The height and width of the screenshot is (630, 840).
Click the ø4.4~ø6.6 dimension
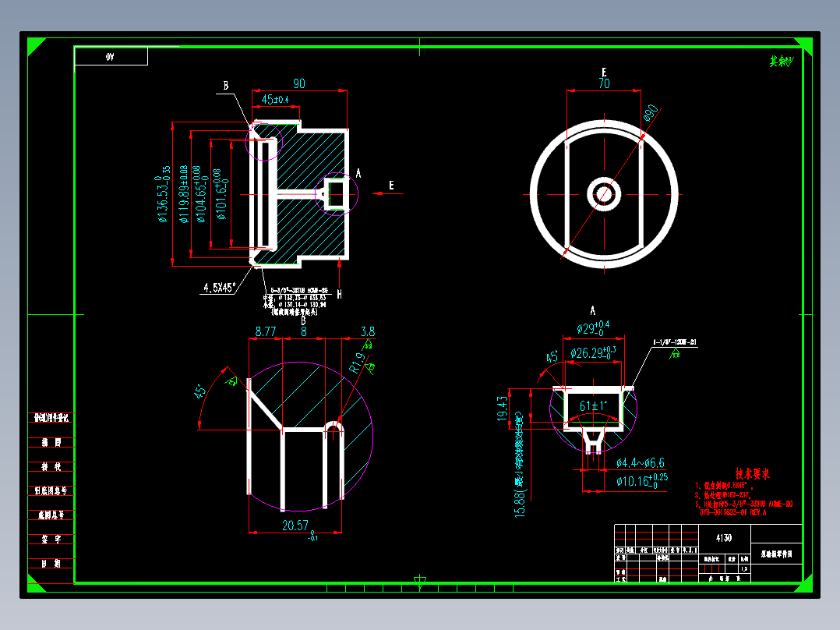[x=641, y=462]
